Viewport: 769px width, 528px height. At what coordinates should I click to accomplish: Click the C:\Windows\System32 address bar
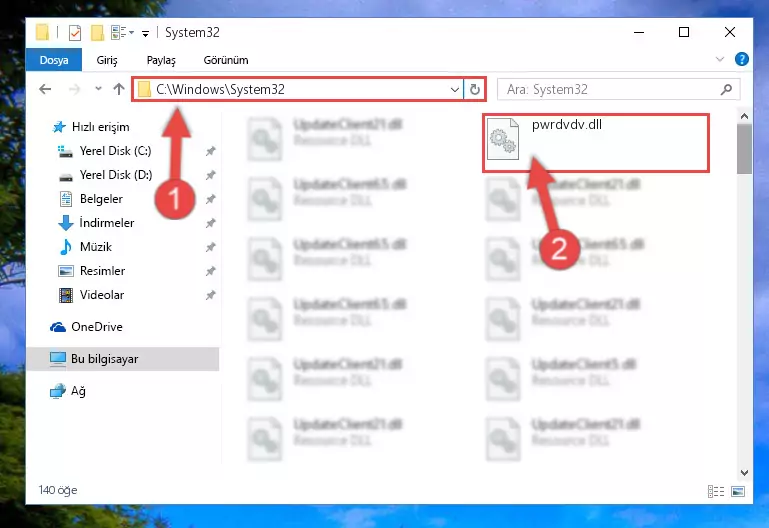click(298, 89)
